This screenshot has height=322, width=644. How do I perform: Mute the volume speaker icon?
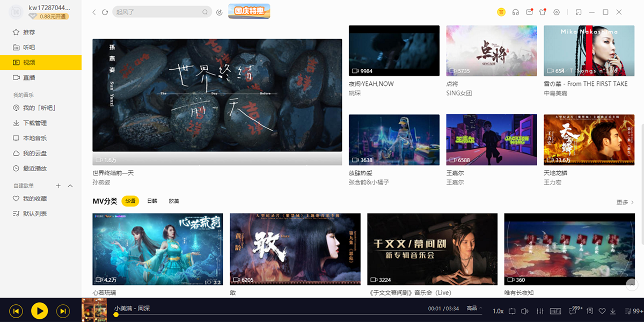[x=524, y=311]
